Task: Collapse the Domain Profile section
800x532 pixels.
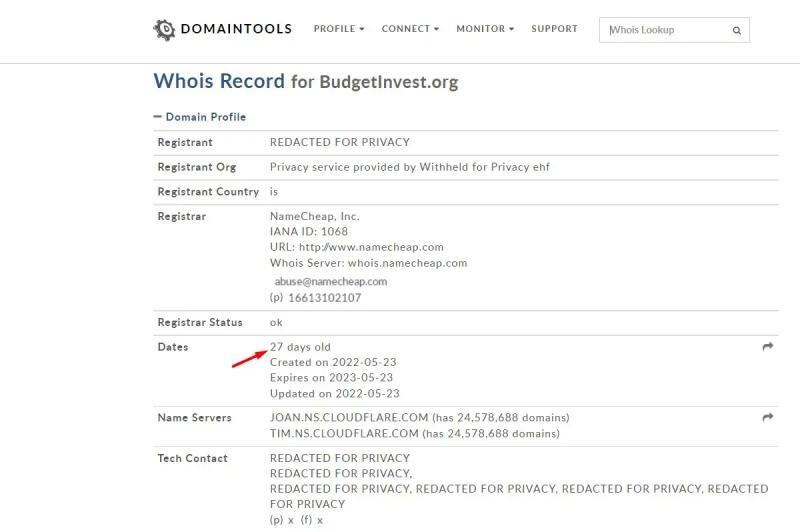Action: point(200,117)
